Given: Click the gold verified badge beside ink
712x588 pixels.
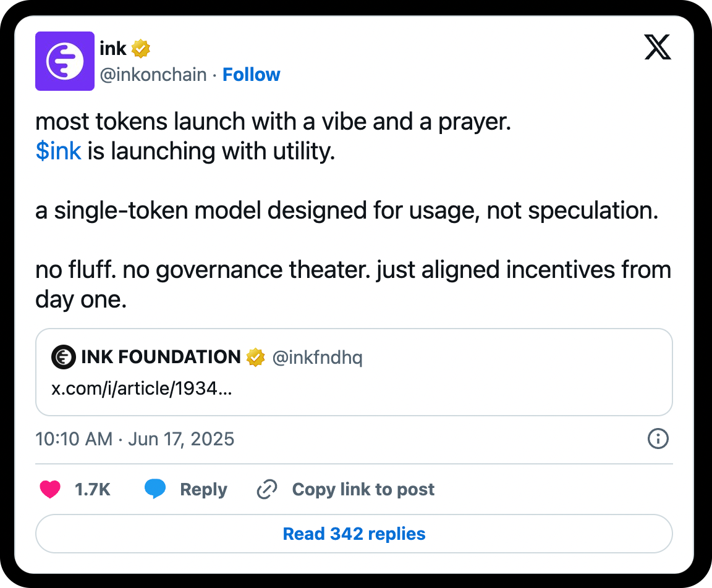Looking at the screenshot, I should pyautogui.click(x=141, y=48).
